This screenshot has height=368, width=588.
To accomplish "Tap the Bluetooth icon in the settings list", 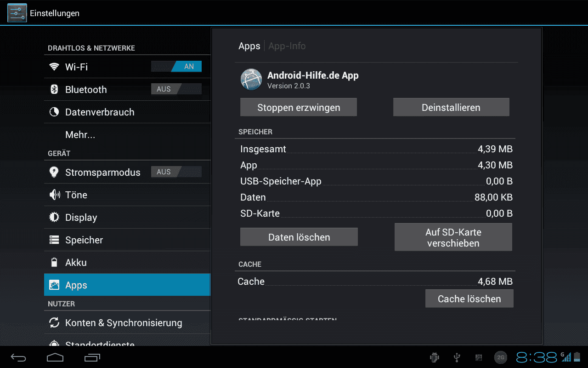I will tap(54, 89).
